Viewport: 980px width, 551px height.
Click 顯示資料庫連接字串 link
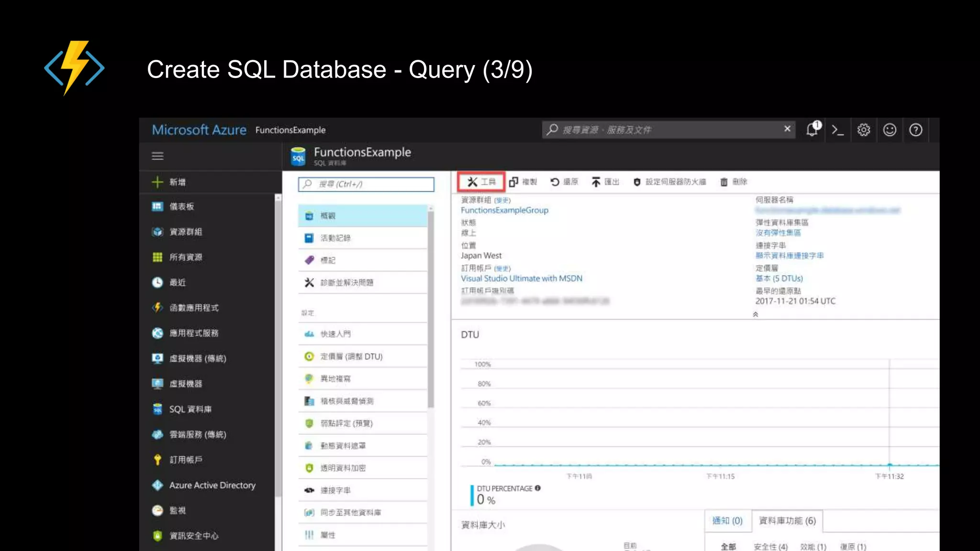[790, 255]
